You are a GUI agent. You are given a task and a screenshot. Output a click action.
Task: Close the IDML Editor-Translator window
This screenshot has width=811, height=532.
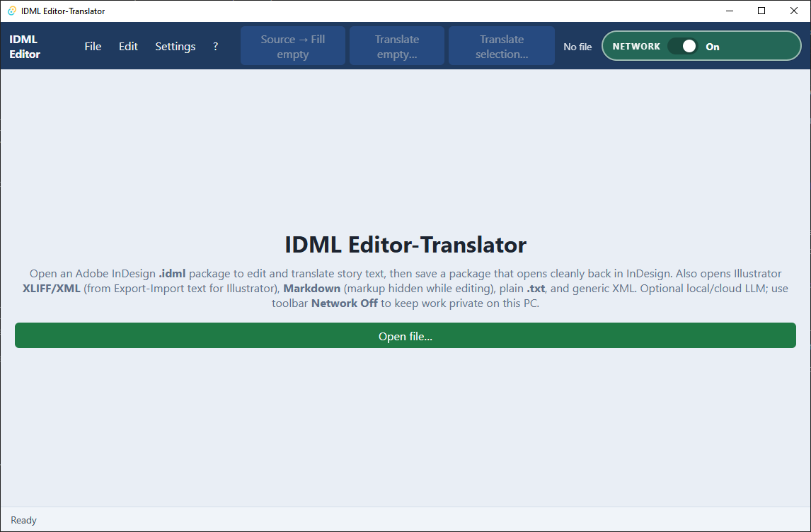794,11
